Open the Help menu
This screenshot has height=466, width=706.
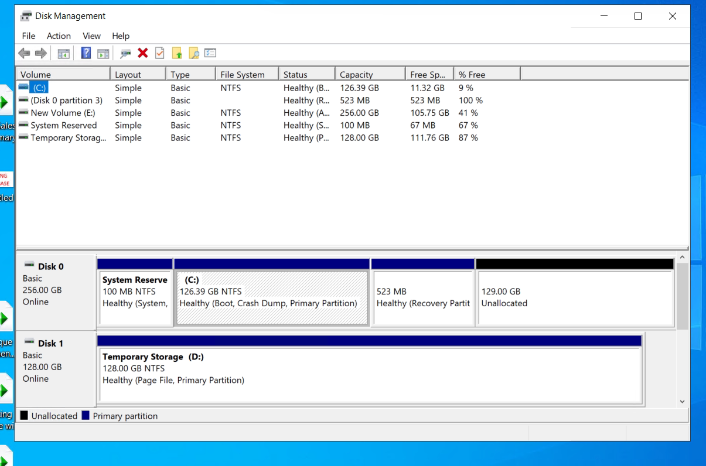pyautogui.click(x=121, y=36)
